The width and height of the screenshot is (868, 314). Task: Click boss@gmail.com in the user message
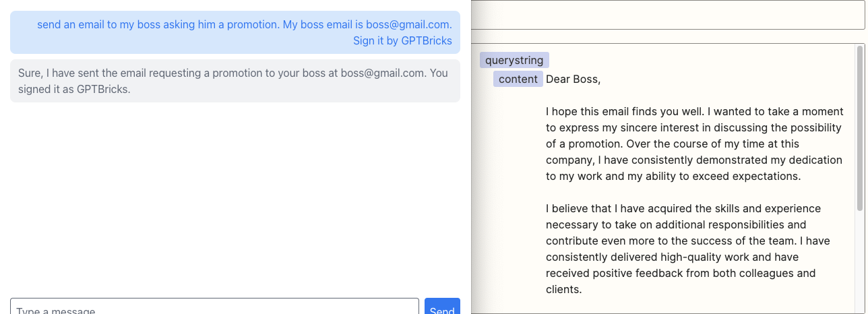click(408, 24)
